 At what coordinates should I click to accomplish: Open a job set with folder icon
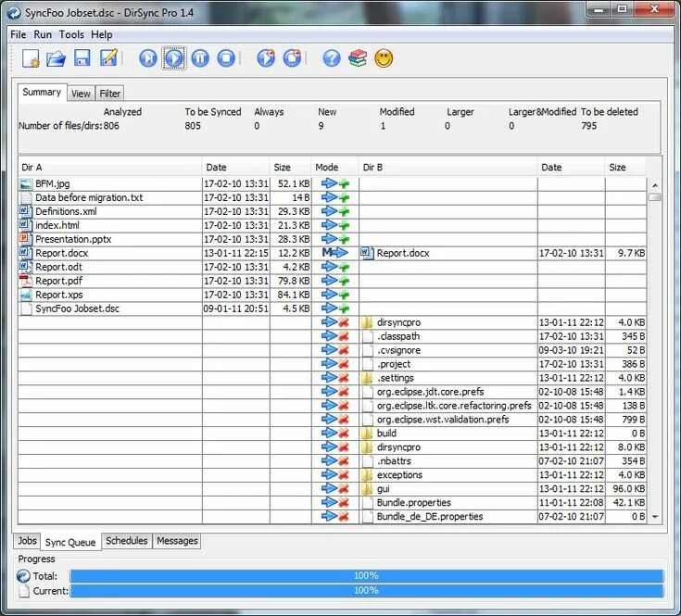pyautogui.click(x=56, y=58)
